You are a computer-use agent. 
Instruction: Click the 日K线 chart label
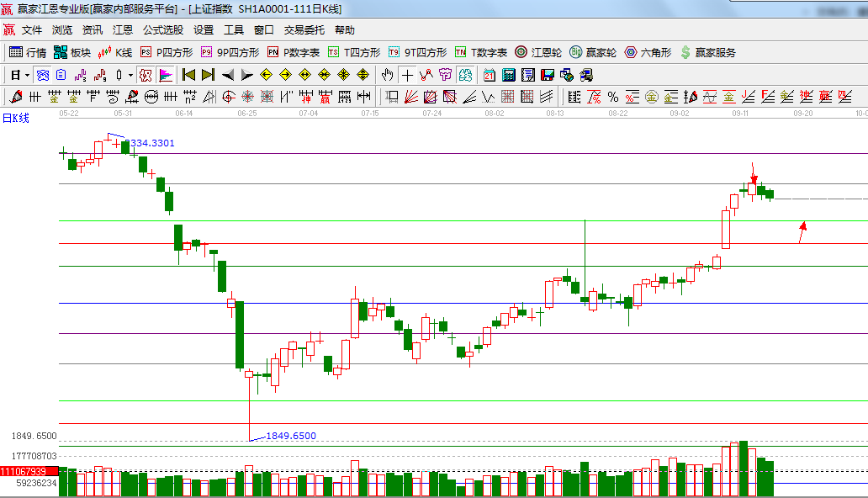16,119
